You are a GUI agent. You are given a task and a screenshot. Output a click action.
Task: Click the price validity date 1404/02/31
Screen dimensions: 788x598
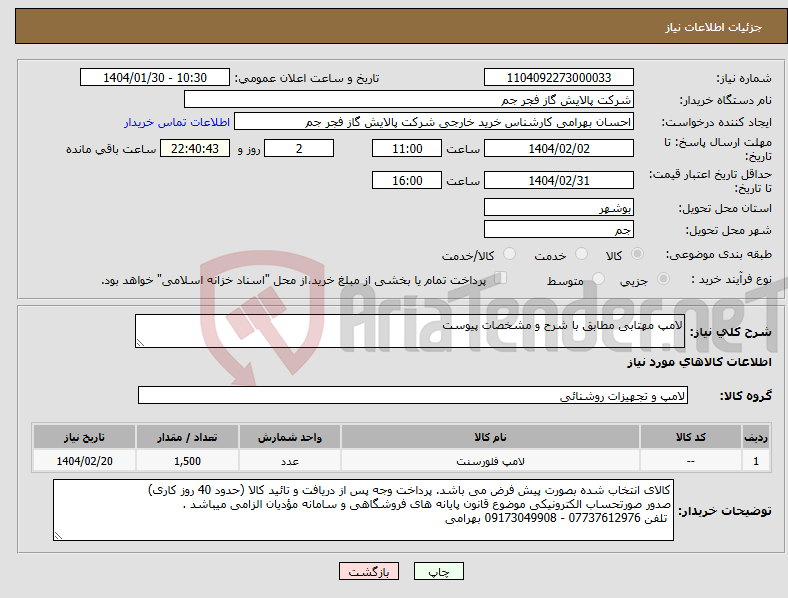coord(558,180)
